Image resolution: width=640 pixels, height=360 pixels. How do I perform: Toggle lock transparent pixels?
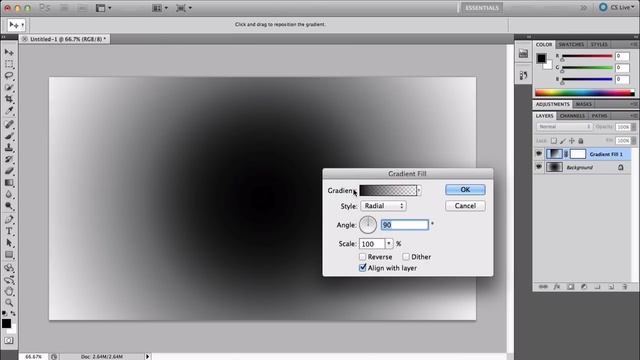point(553,141)
